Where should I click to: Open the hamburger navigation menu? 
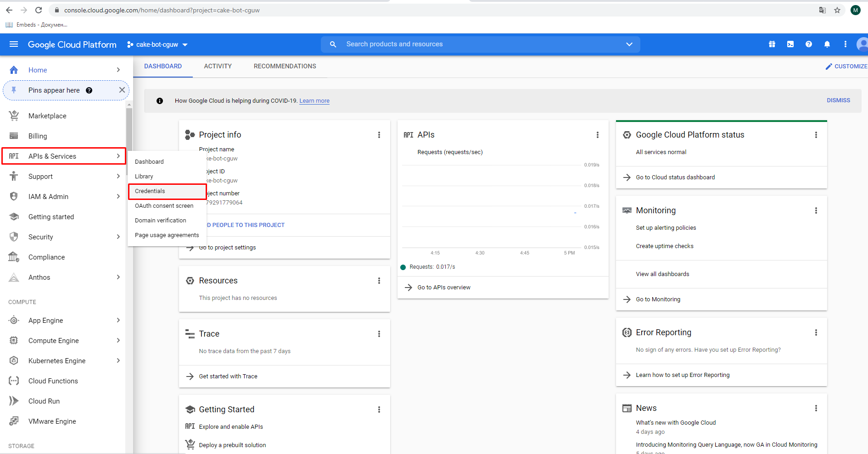click(14, 44)
